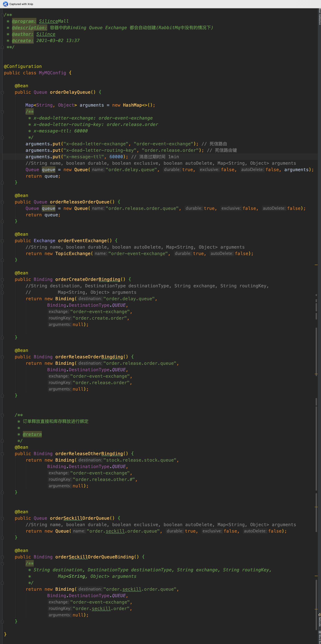Click 'SilinceMall' in the header comment
This screenshot has height=644, width=321.
coord(54,21)
